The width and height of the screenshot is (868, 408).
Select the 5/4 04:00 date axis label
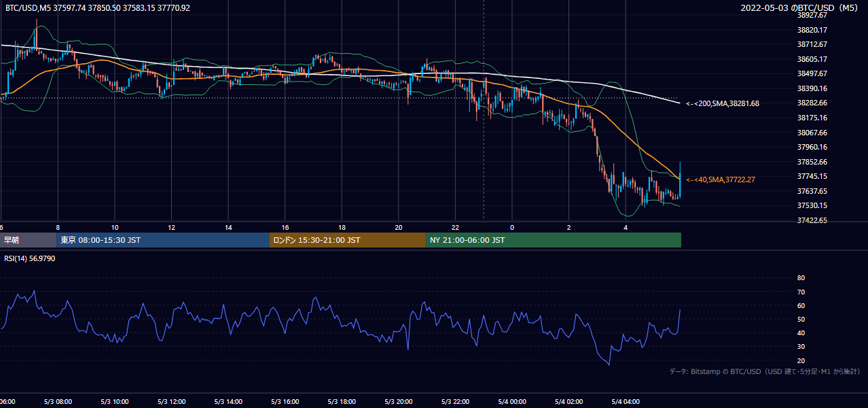click(x=626, y=402)
